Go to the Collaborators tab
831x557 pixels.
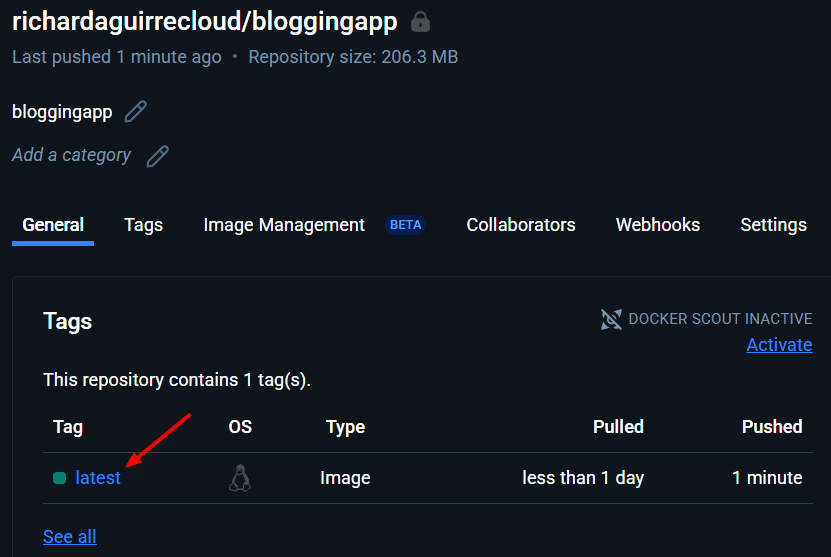(x=520, y=225)
